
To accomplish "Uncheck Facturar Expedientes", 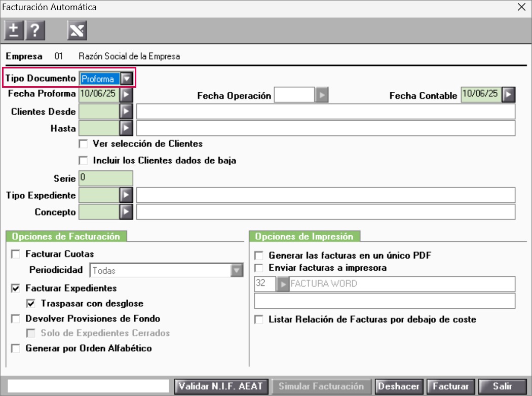I will [x=16, y=289].
